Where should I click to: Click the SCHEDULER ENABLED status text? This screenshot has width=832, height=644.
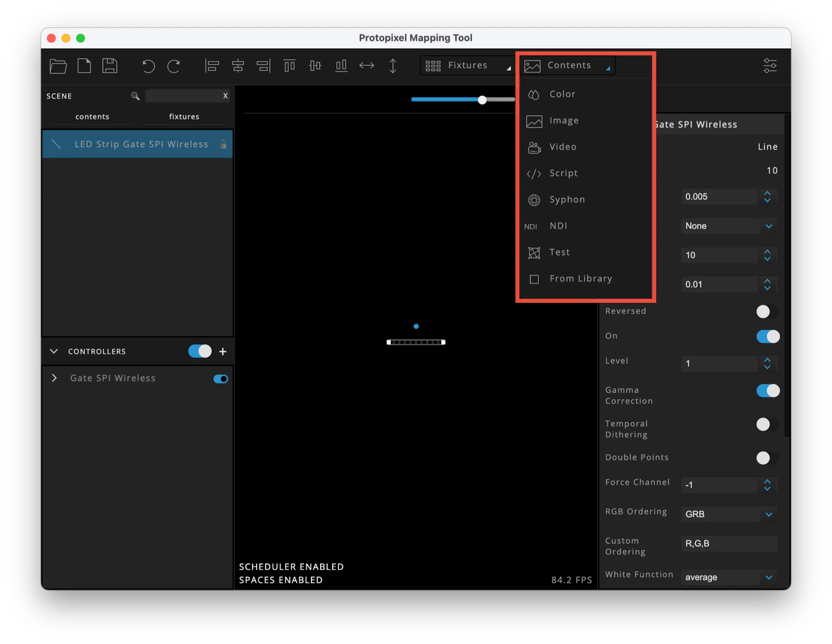[x=291, y=567]
